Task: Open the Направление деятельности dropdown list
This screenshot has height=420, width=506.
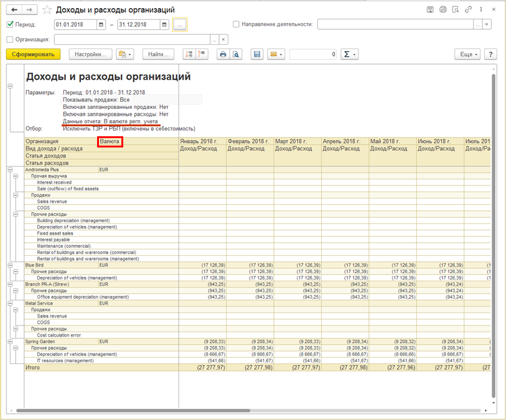Action: point(477,24)
